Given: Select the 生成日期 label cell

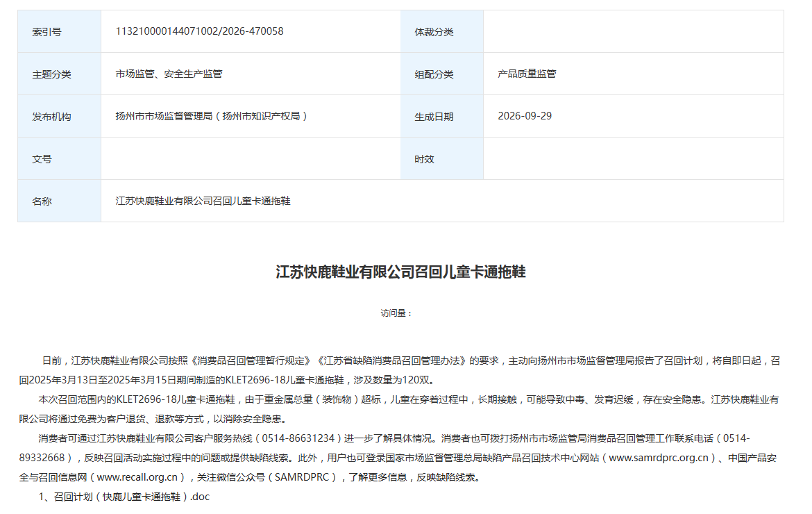Looking at the screenshot, I should [x=441, y=117].
